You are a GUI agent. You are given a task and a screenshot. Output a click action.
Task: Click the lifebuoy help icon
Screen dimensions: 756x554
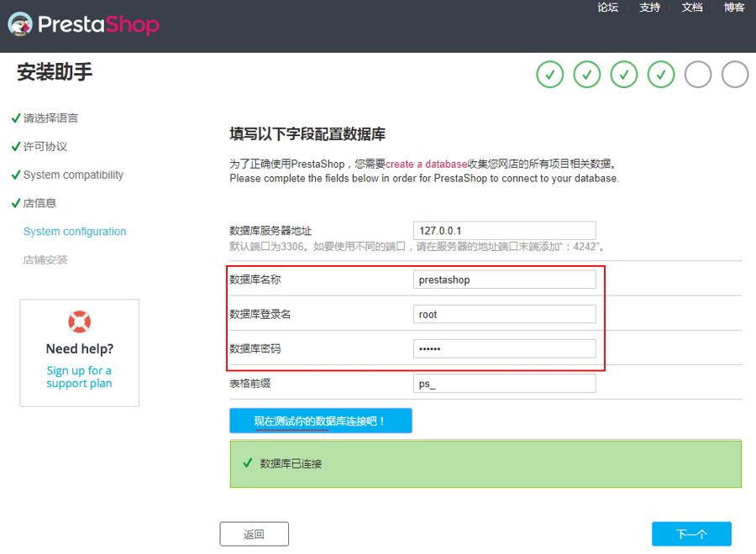click(x=79, y=321)
